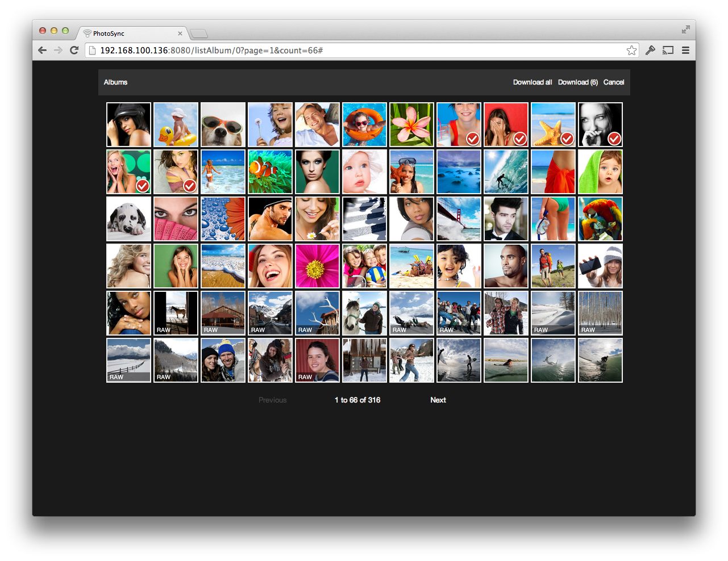Uncheck the woman covering face on red photo

coord(519,139)
